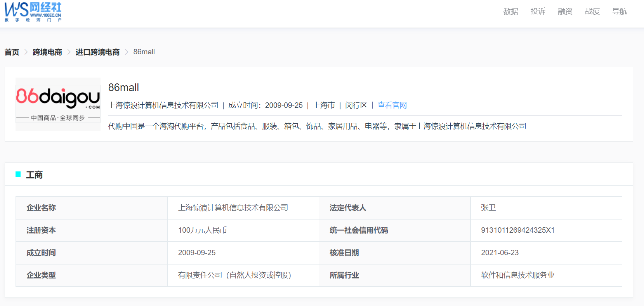Open the 战疫 navigation item
644x306 pixels.
pos(592,12)
